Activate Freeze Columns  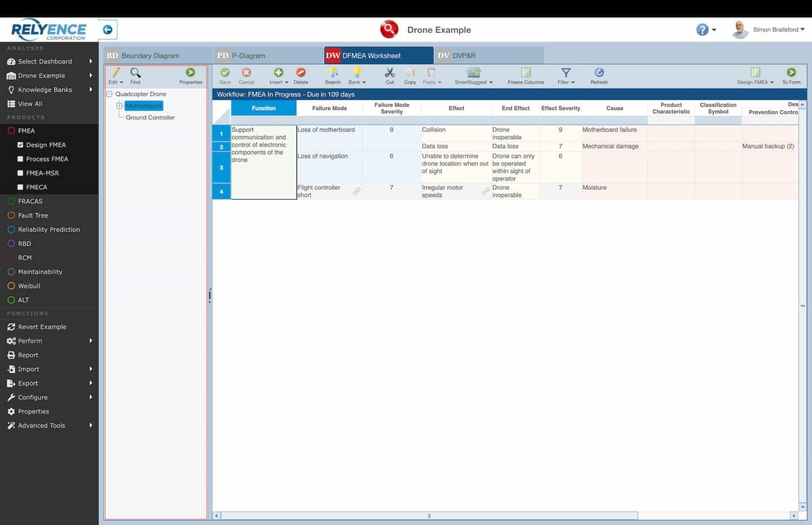(525, 75)
